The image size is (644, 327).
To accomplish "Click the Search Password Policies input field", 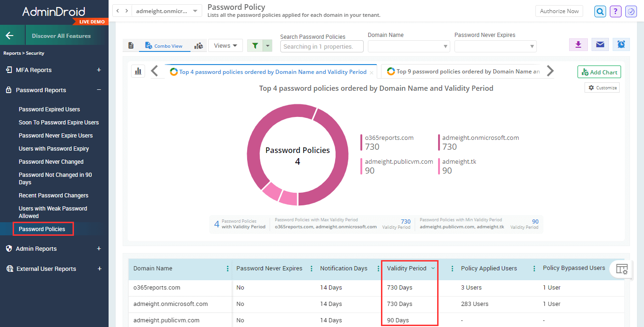I will tap(322, 46).
